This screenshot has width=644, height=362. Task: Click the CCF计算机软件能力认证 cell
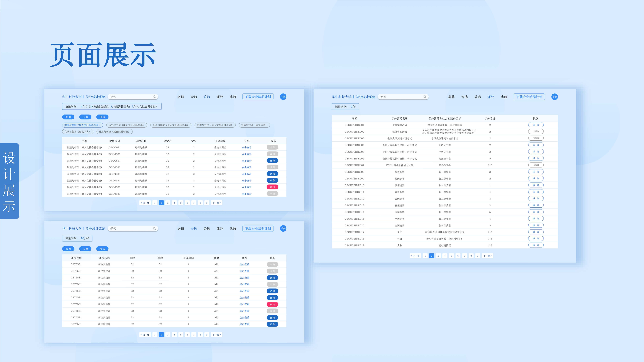(400, 165)
